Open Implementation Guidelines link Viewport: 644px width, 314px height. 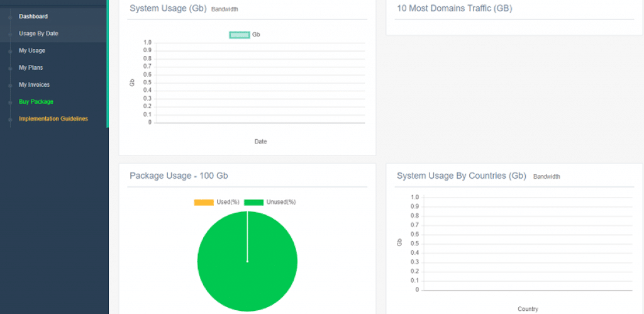click(53, 119)
